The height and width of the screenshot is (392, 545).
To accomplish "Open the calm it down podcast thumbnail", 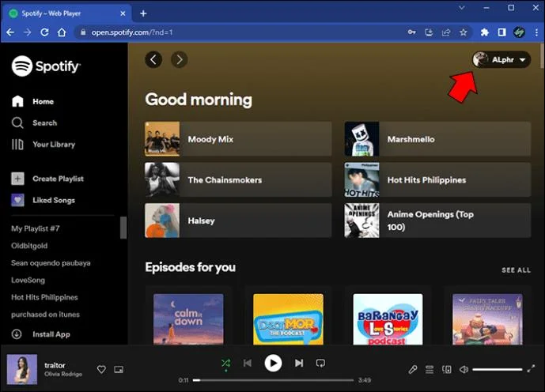I will coord(188,319).
